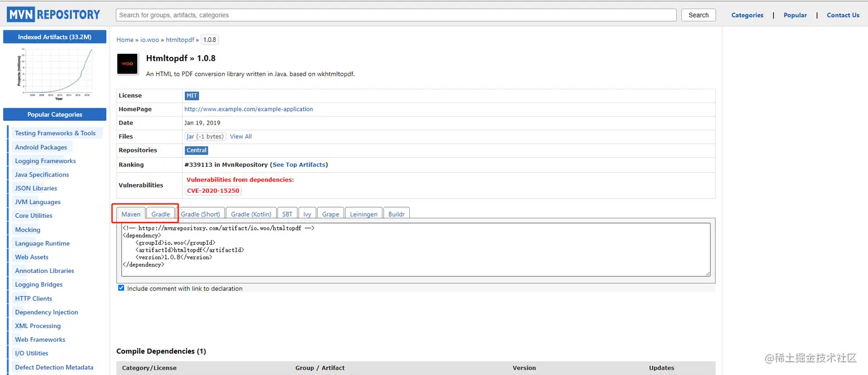Open Defect Detection Metadata category
Viewport: 868px width, 375px height.
click(54, 367)
